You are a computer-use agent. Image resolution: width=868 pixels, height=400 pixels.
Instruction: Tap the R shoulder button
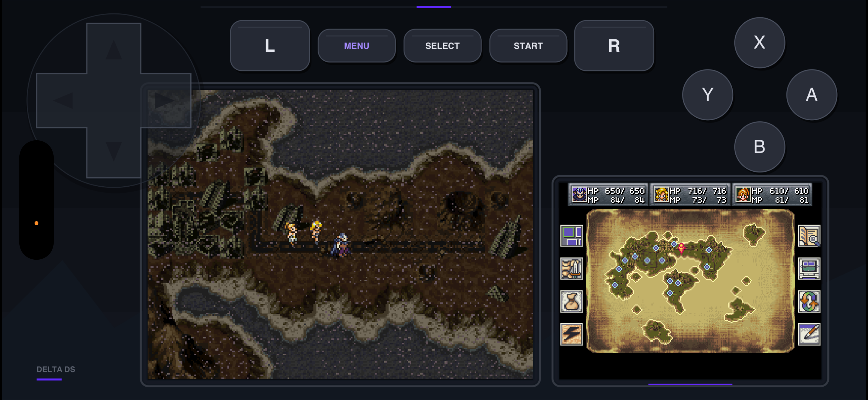pyautogui.click(x=614, y=45)
